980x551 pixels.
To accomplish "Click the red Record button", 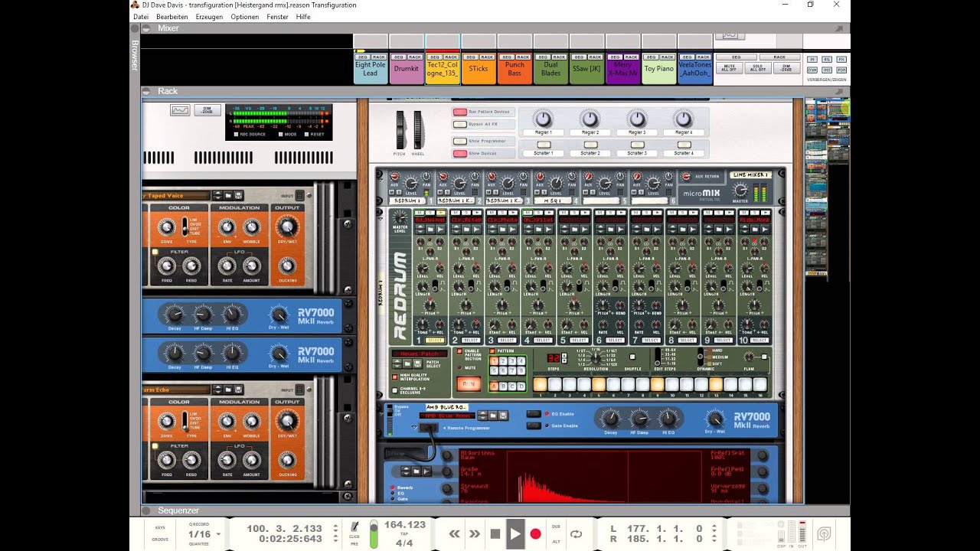I will coord(536,533).
